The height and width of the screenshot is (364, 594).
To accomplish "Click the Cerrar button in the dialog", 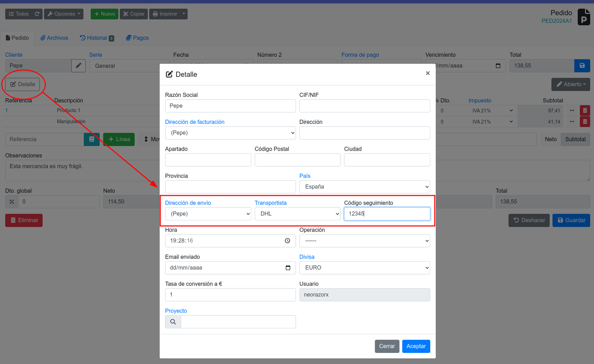I will [x=387, y=346].
